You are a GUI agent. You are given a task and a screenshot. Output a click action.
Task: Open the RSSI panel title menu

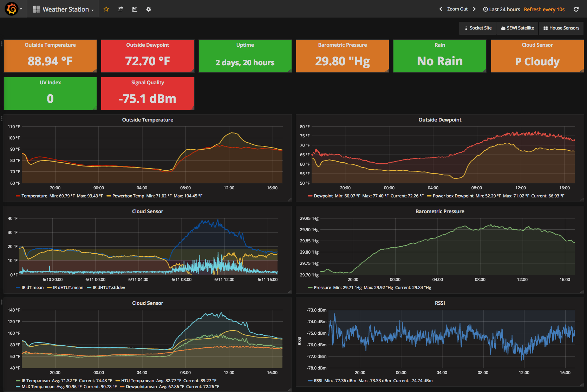pyautogui.click(x=439, y=303)
